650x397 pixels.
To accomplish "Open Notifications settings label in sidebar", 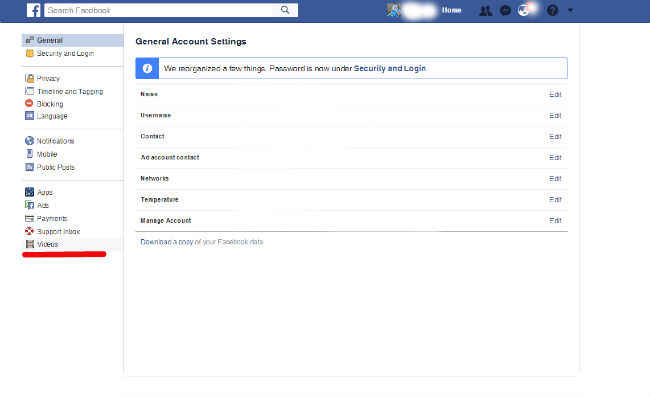I will [x=56, y=141].
